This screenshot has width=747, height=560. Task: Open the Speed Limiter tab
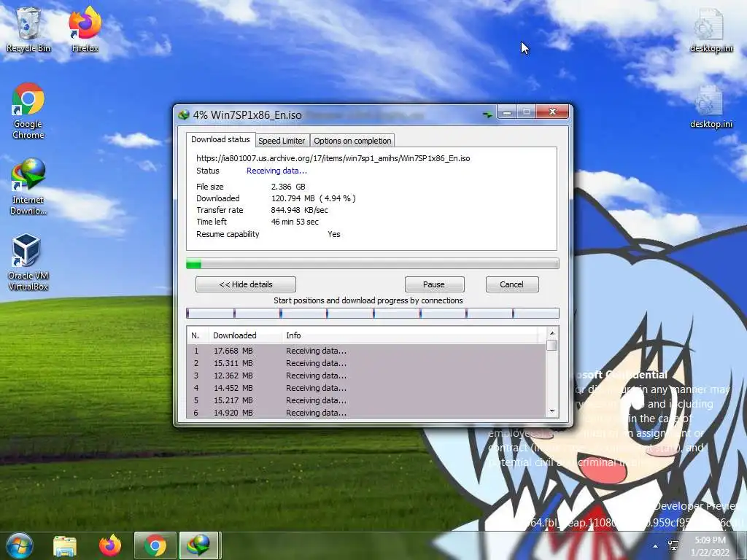pyautogui.click(x=282, y=141)
